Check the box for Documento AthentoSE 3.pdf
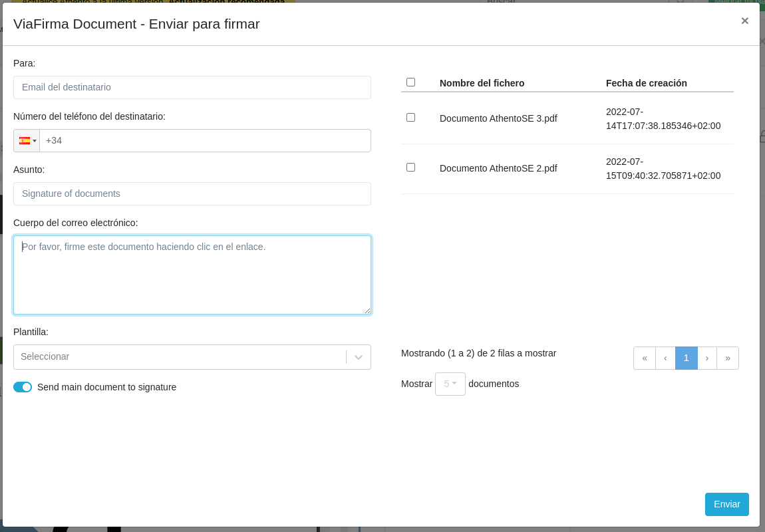This screenshot has width=765, height=532. (x=410, y=118)
